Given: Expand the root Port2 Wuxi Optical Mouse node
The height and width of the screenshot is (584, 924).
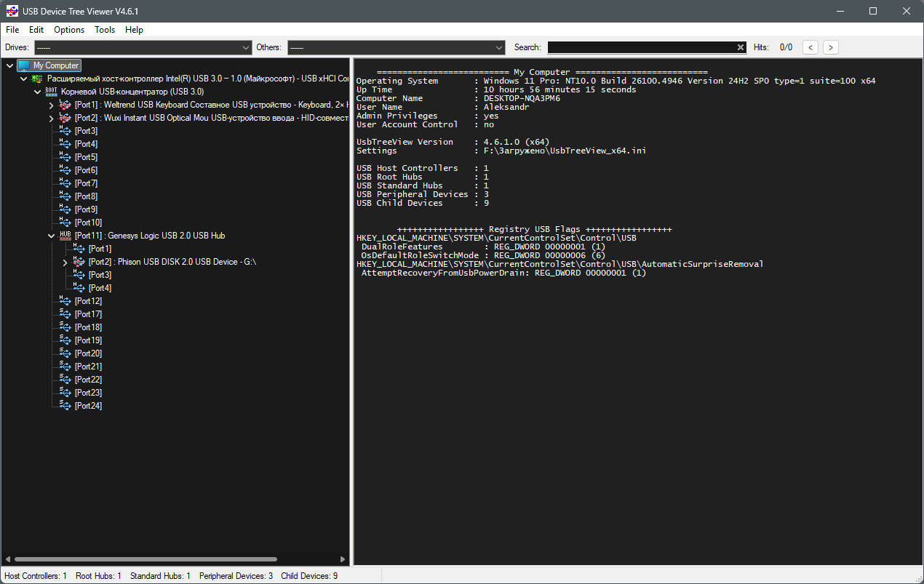Looking at the screenshot, I should [x=51, y=118].
